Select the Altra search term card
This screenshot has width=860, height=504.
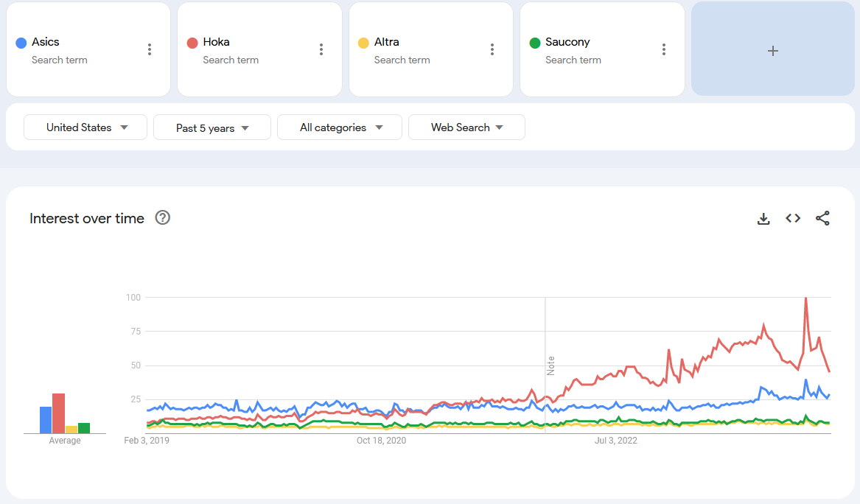coord(431,49)
